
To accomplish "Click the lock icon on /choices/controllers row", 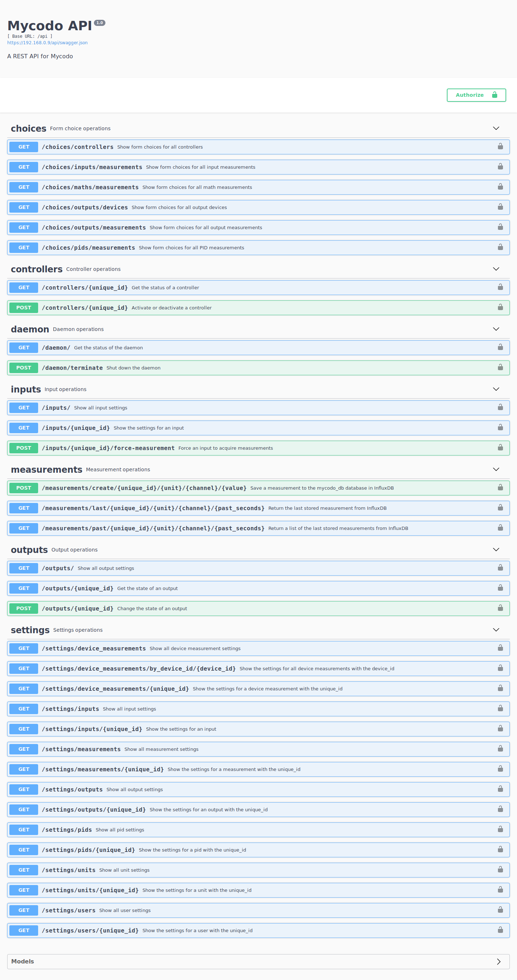I will (500, 146).
